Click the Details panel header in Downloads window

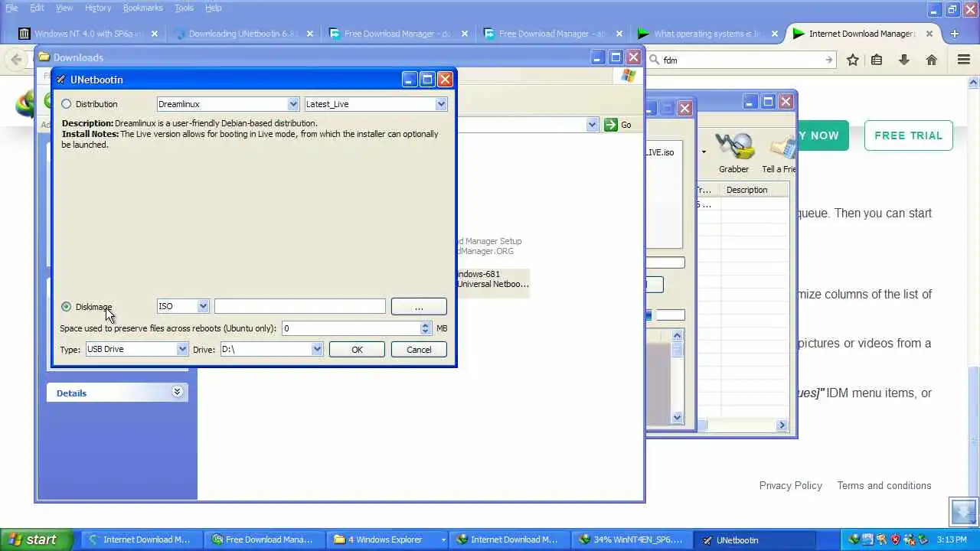[x=117, y=393]
